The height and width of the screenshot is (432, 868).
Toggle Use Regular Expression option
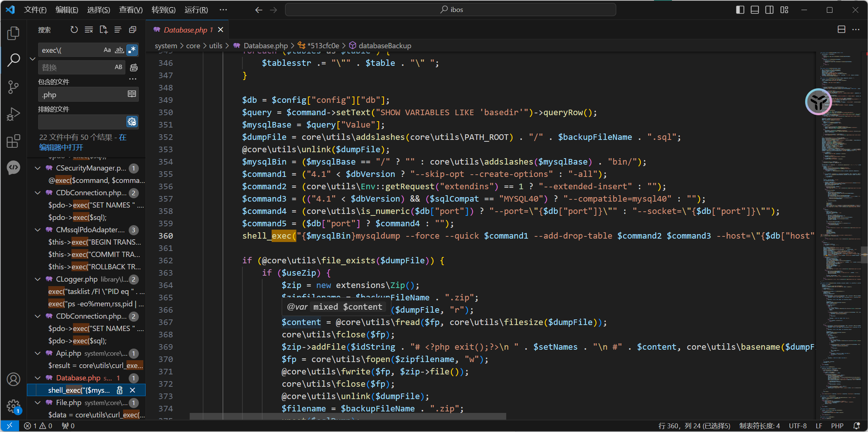132,50
